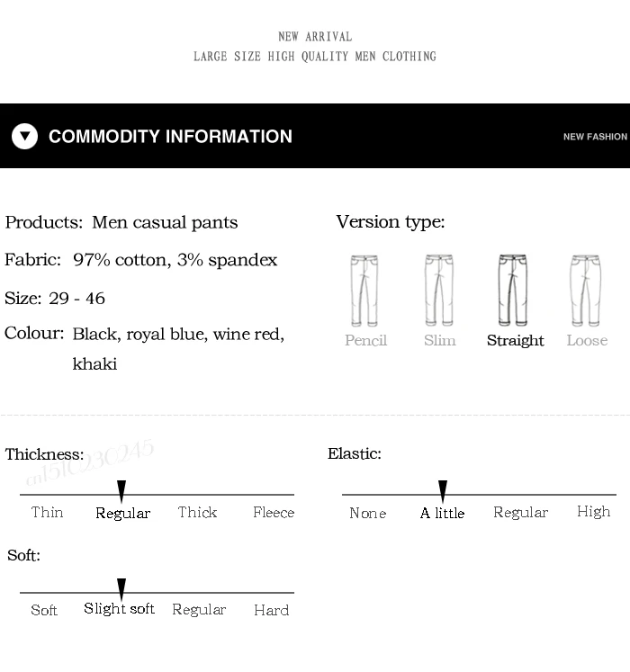Viewport: 630px width, 672px height.
Task: Select the None elastic label
Action: [x=368, y=513]
